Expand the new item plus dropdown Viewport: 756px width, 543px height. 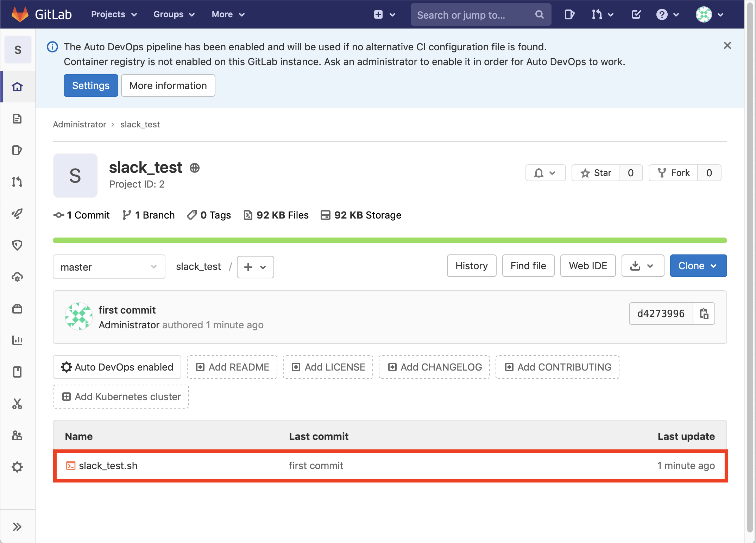pyautogui.click(x=385, y=14)
